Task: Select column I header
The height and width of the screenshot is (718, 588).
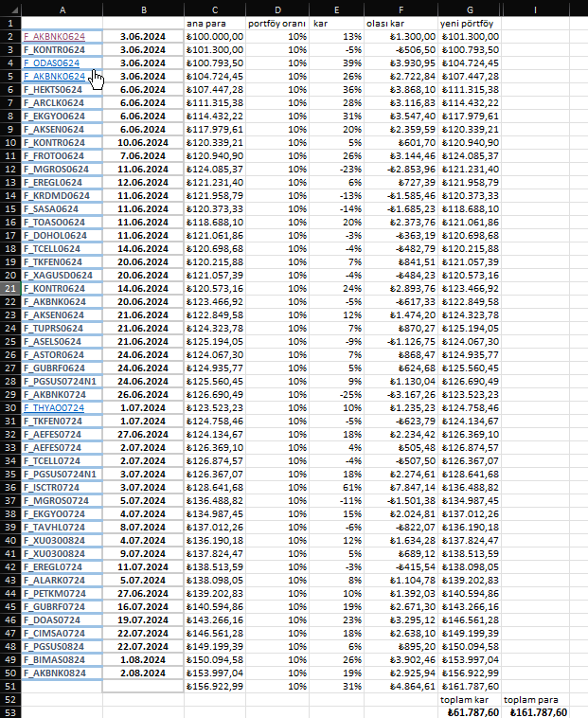Action: (x=535, y=10)
